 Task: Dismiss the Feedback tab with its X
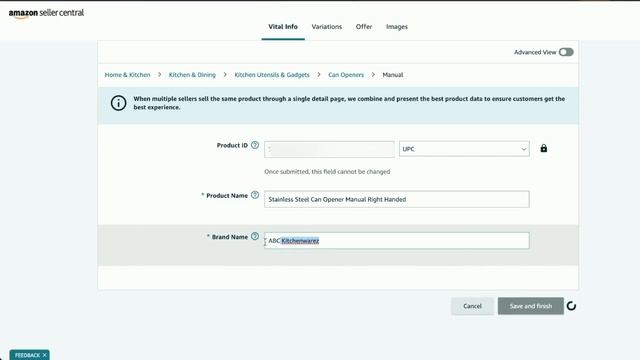(x=44, y=355)
